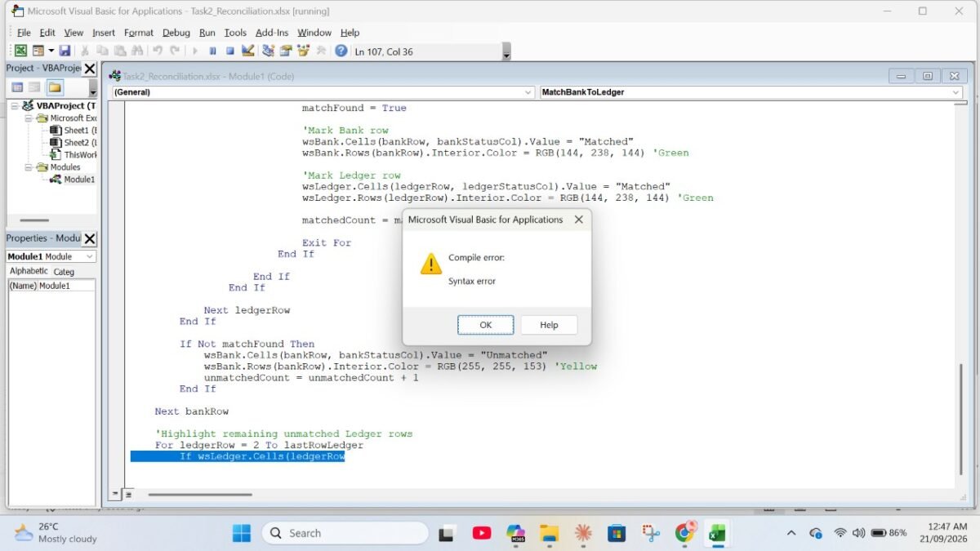Screen dimensions: 980x551
Task: Click the Cut scissors icon
Action: (85, 51)
